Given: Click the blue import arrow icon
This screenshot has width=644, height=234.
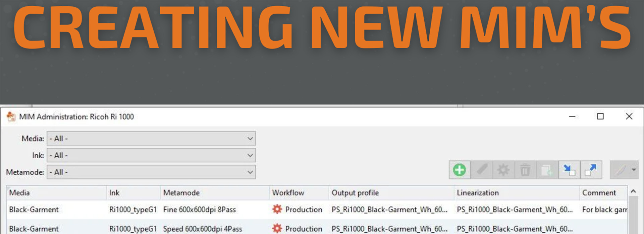Looking at the screenshot, I should [x=569, y=170].
